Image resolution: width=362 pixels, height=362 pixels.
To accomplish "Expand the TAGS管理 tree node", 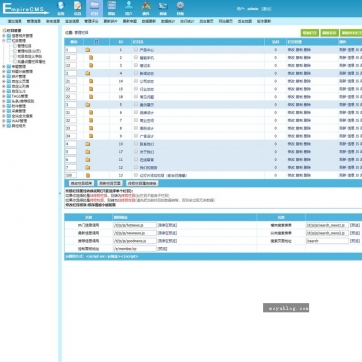I will click(x=4, y=96).
